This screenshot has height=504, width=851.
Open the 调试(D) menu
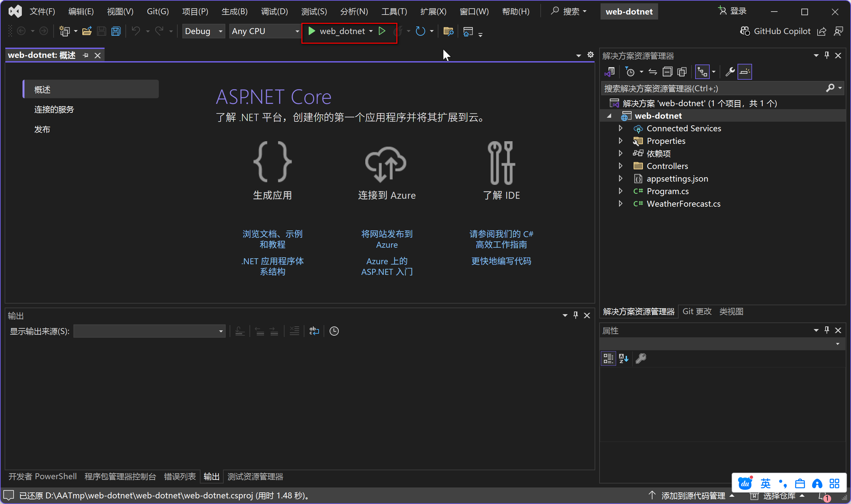pyautogui.click(x=274, y=12)
